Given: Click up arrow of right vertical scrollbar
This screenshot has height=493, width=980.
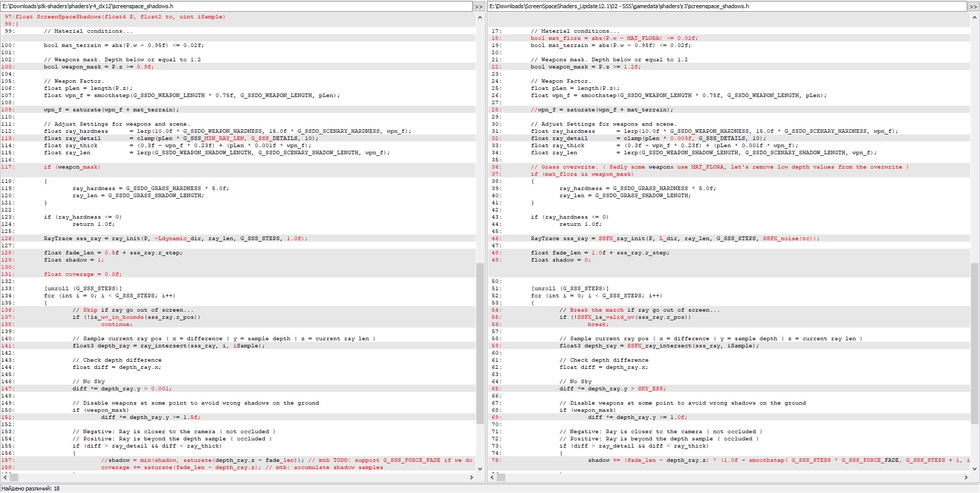Looking at the screenshot, I should click(974, 17).
